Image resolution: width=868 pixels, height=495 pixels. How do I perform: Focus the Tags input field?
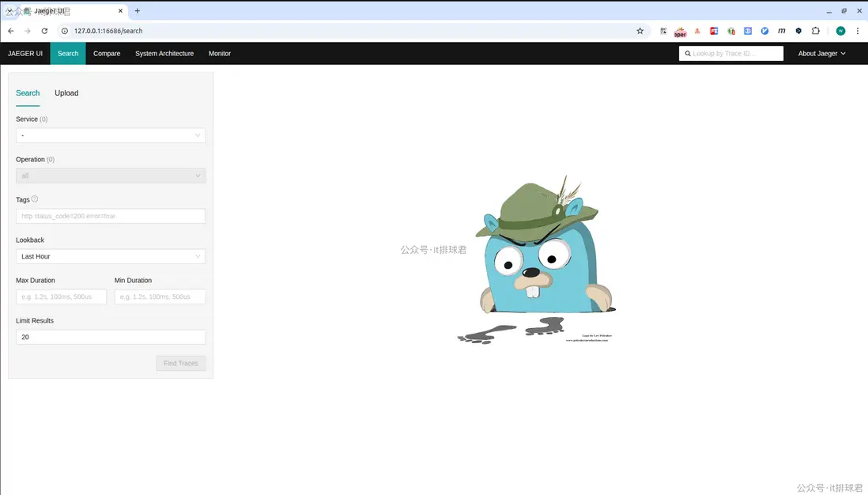(x=111, y=216)
